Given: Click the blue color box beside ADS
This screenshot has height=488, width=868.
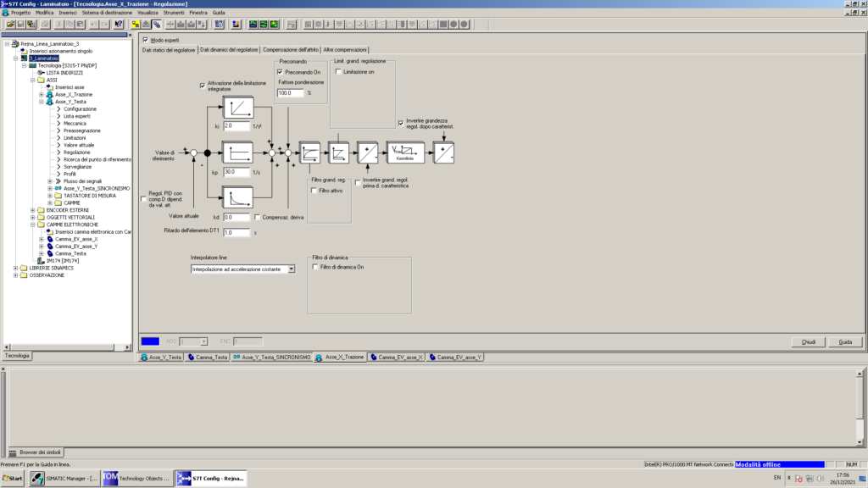Looking at the screenshot, I should click(150, 341).
